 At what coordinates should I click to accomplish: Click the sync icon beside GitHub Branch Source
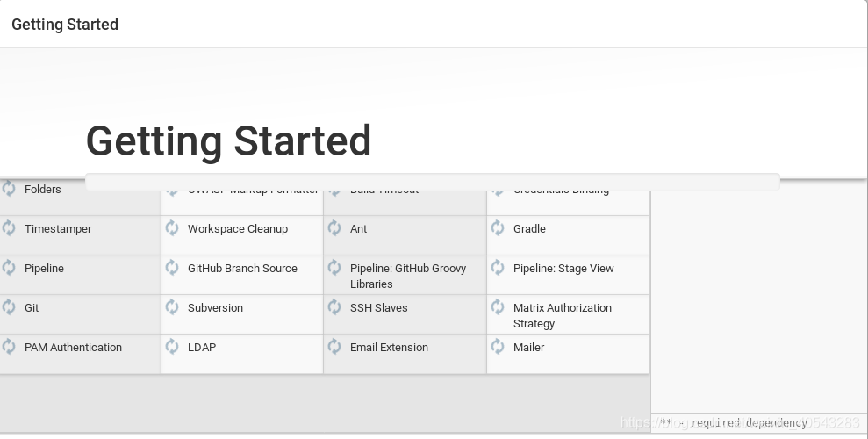pos(172,268)
